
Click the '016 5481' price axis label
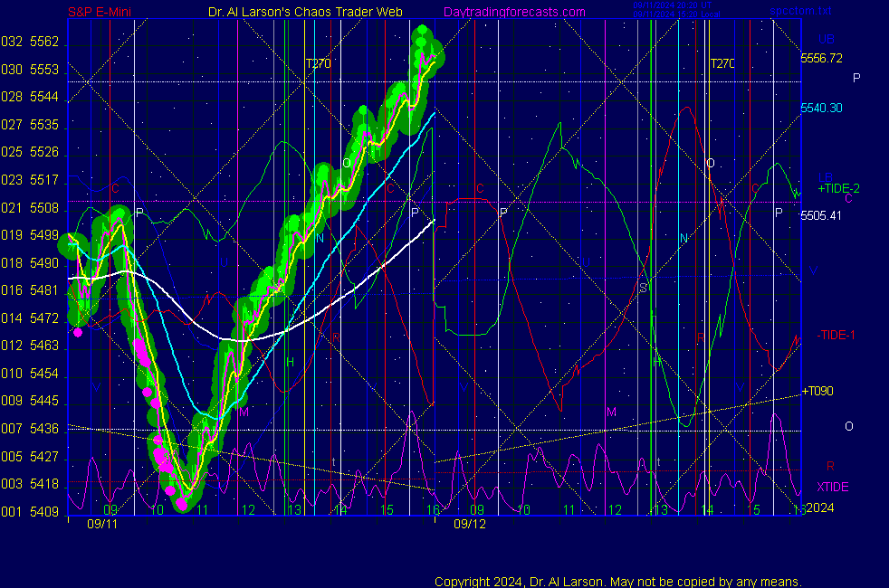[30, 290]
